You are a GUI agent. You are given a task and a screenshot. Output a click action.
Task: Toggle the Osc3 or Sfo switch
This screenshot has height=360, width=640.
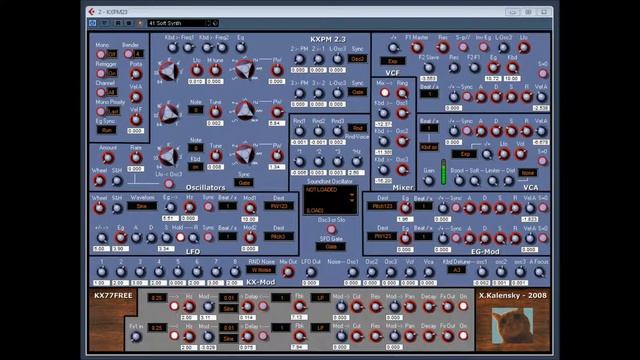tap(331, 229)
